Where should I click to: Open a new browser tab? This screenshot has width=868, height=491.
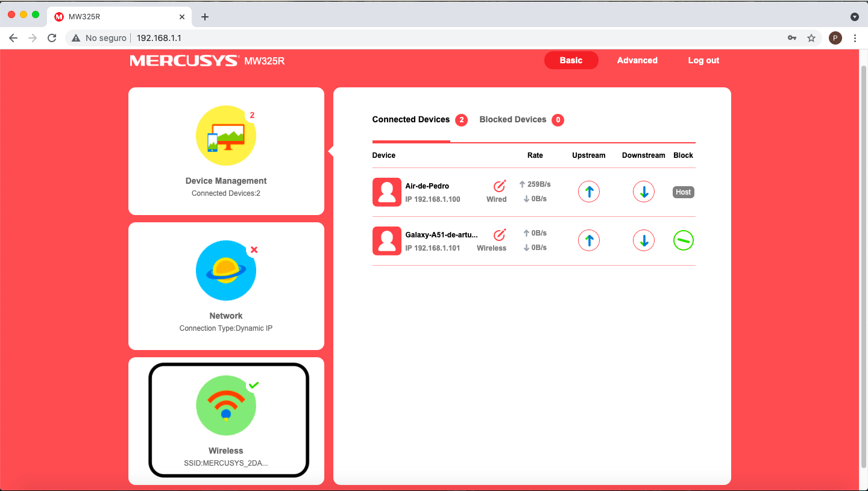coord(205,17)
